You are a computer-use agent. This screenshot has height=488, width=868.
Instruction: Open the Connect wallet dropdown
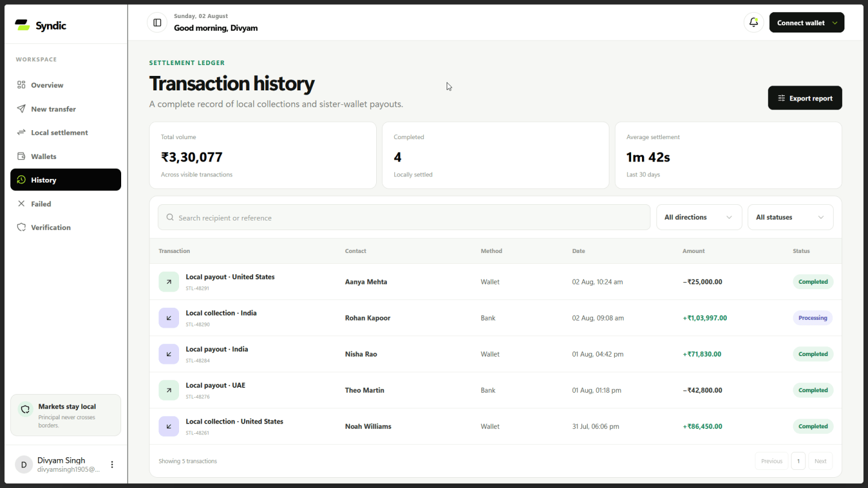pos(807,23)
